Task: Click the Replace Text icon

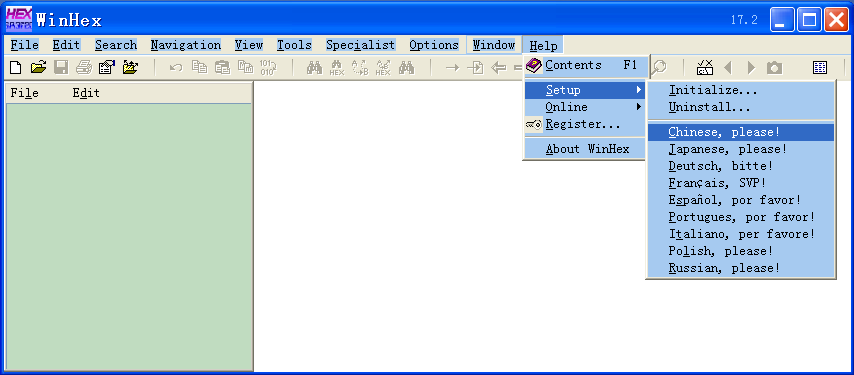Action: coord(360,67)
